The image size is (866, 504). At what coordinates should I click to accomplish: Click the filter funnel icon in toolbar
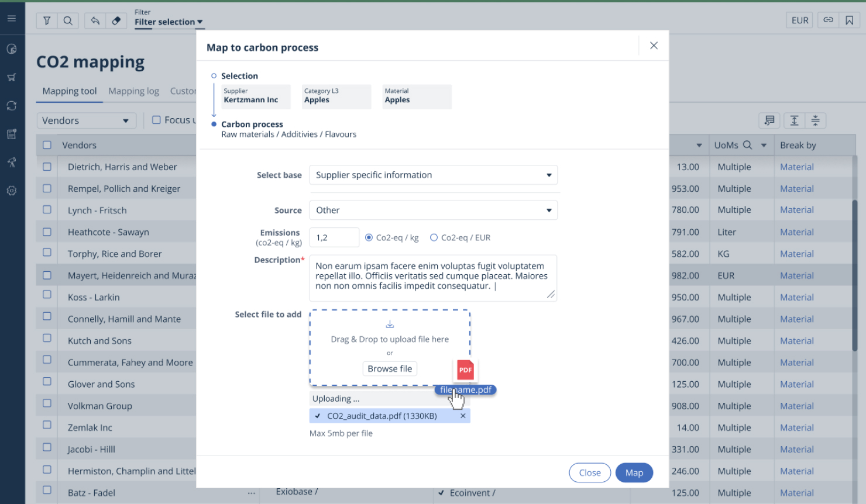click(x=47, y=20)
